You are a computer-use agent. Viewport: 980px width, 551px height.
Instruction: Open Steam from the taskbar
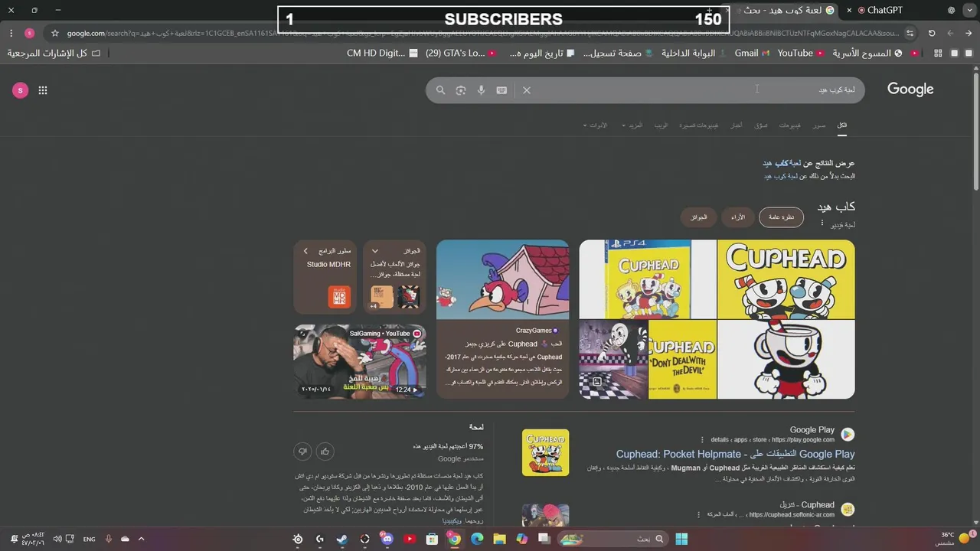(x=342, y=539)
